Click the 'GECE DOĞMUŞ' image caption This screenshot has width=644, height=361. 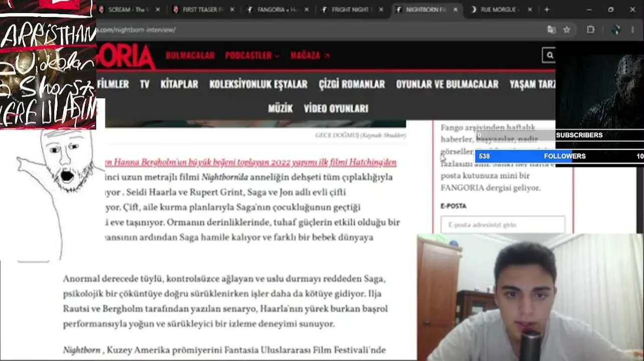click(360, 135)
